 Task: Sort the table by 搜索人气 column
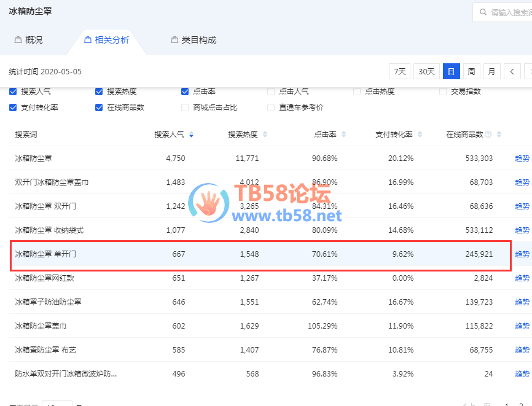(192, 135)
